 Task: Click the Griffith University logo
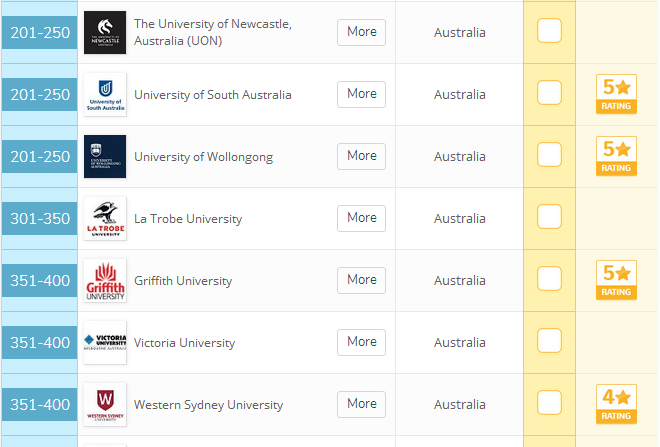[105, 280]
